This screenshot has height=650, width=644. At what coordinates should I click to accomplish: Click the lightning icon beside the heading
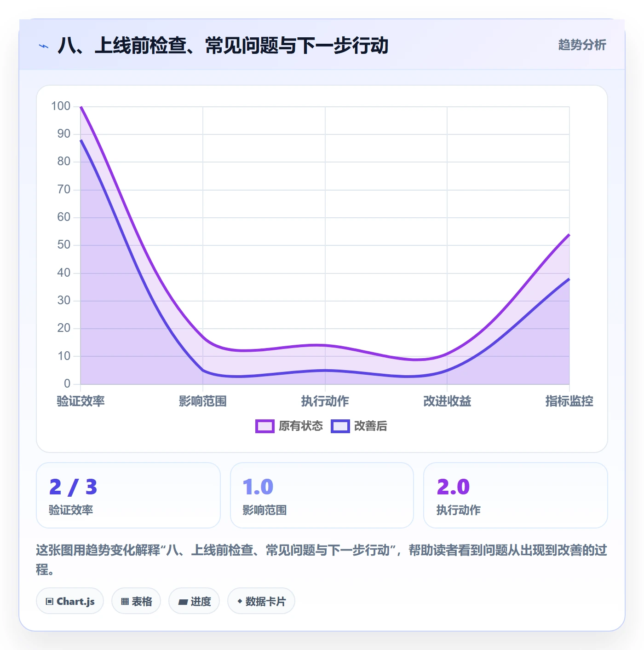[44, 46]
